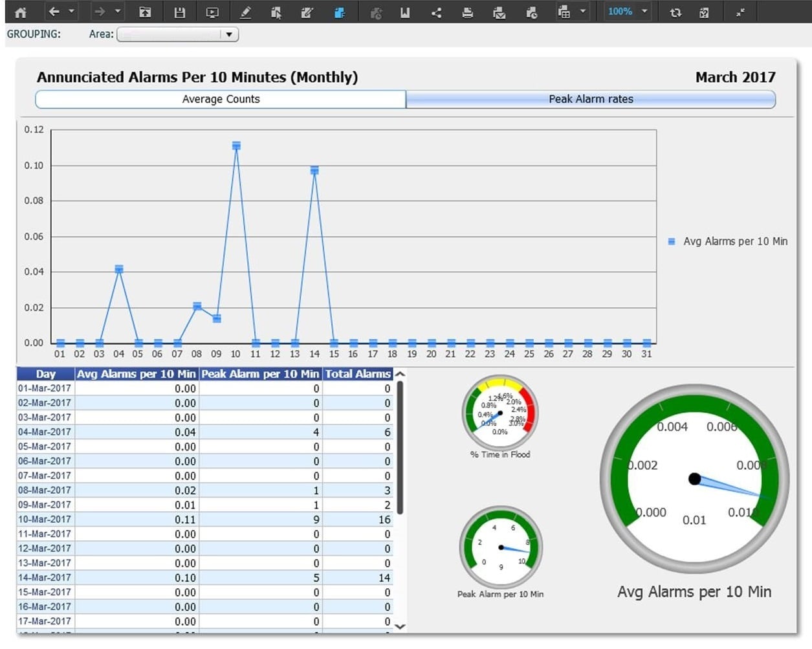Click the print icon in the toolbar

point(467,12)
